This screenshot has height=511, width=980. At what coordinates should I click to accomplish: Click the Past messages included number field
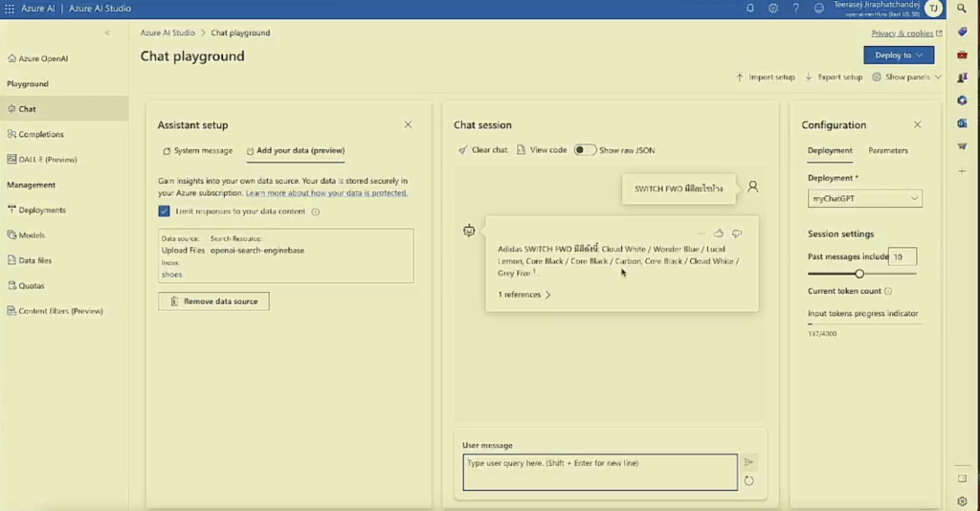pyautogui.click(x=902, y=256)
